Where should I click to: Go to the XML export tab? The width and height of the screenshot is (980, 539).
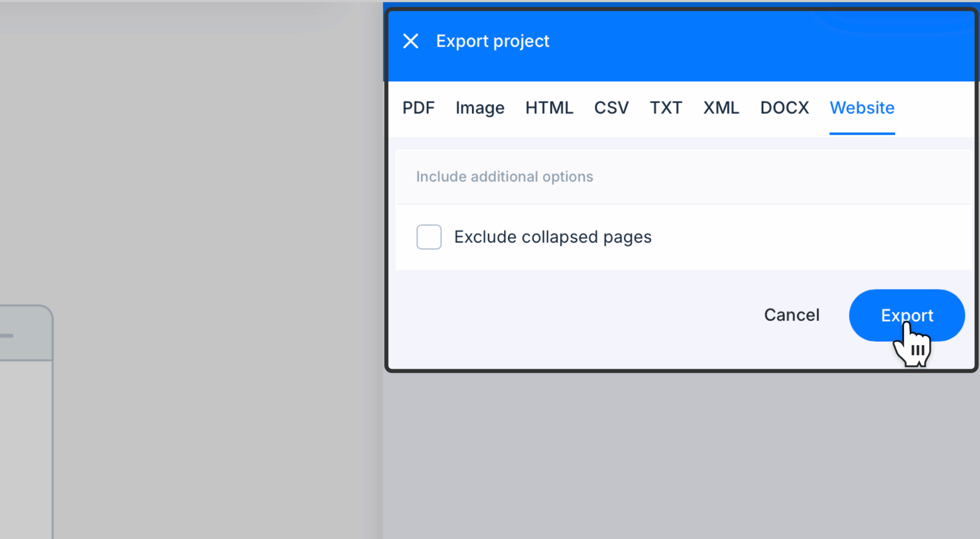click(721, 108)
